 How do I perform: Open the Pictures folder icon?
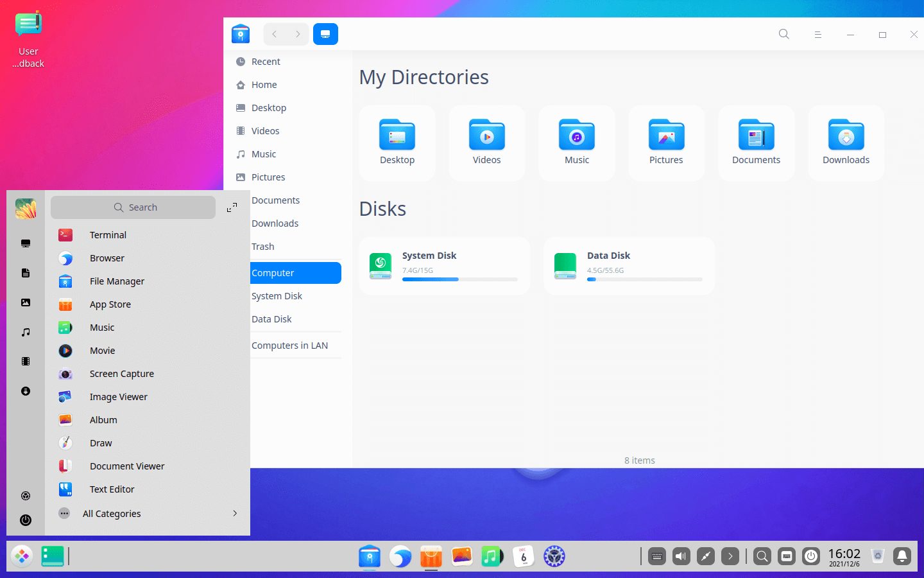(666, 143)
